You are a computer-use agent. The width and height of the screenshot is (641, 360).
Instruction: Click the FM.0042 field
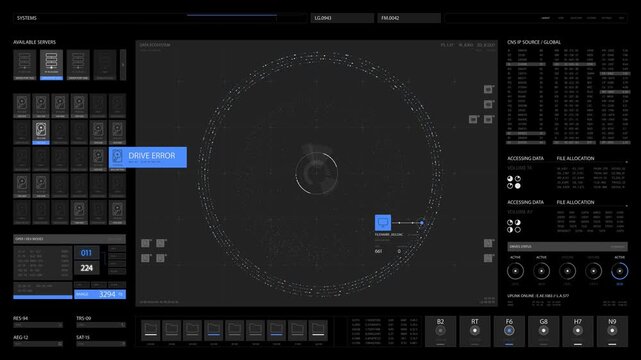[x=409, y=18]
